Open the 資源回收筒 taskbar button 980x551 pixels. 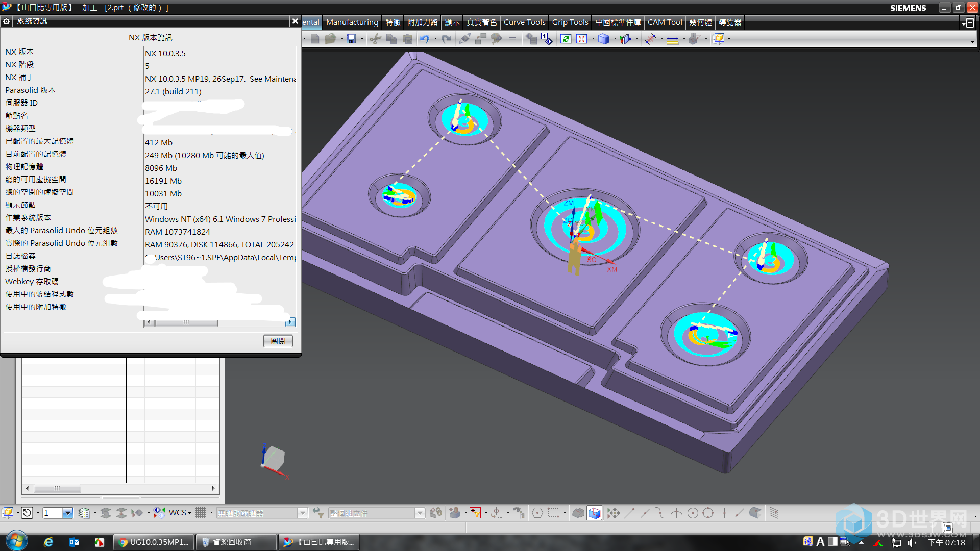[x=236, y=542]
